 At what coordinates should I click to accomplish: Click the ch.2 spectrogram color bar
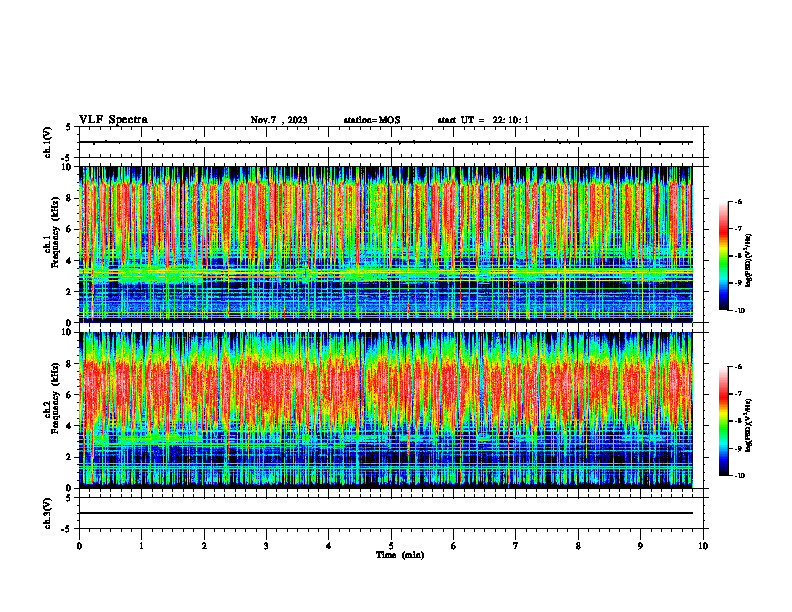pyautogui.click(x=723, y=421)
